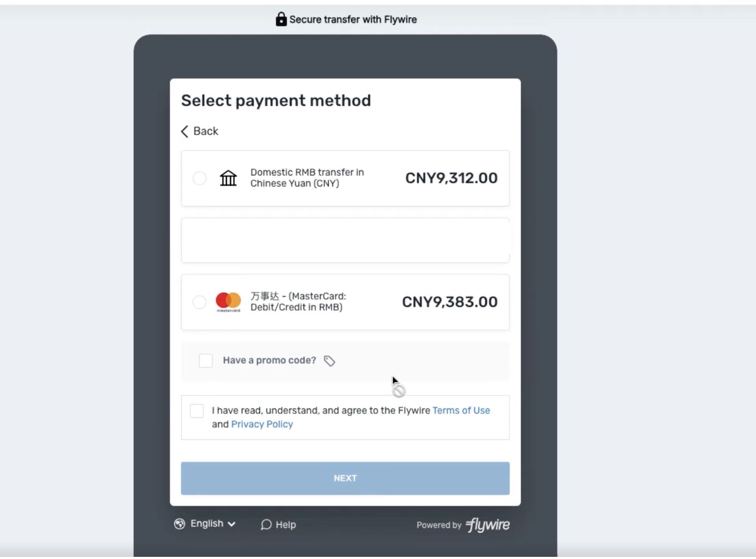This screenshot has height=559, width=756.
Task: Click the CNY9,383.00 MasterCard amount
Action: tap(449, 302)
